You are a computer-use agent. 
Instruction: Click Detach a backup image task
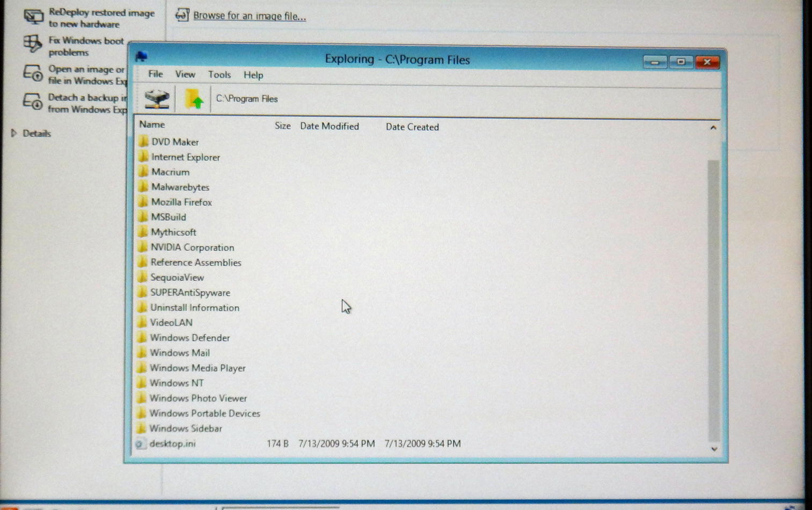tap(87, 103)
